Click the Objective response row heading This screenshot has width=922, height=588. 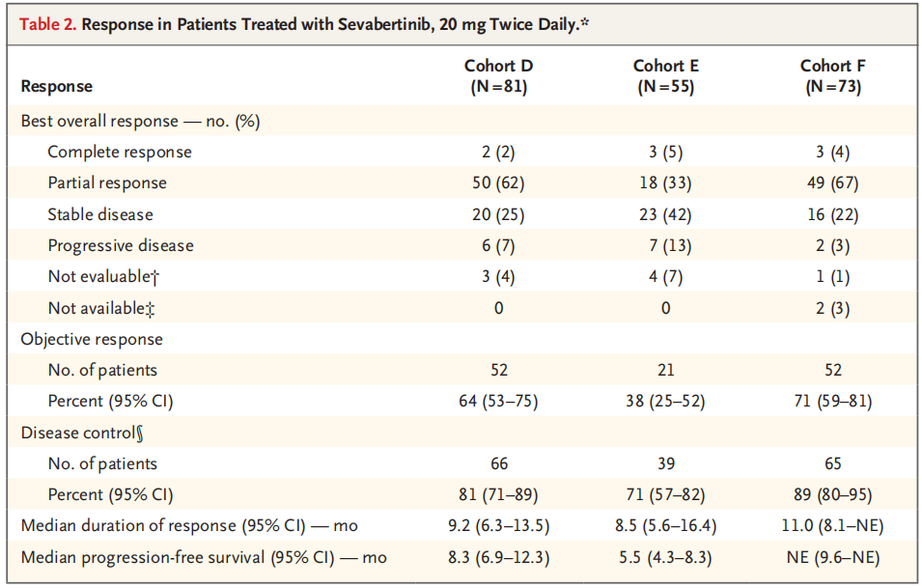point(92,339)
